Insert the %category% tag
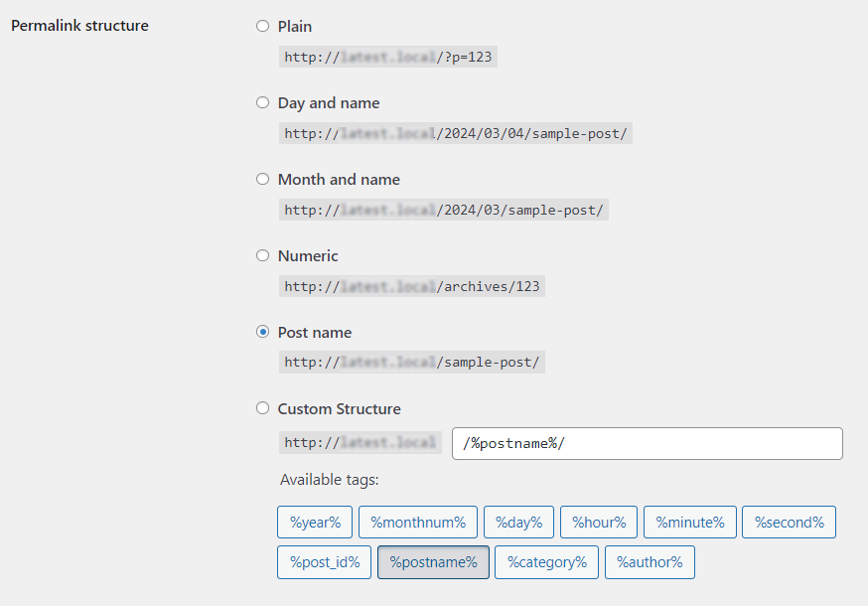Screen dimensions: 868x606 (x=547, y=562)
